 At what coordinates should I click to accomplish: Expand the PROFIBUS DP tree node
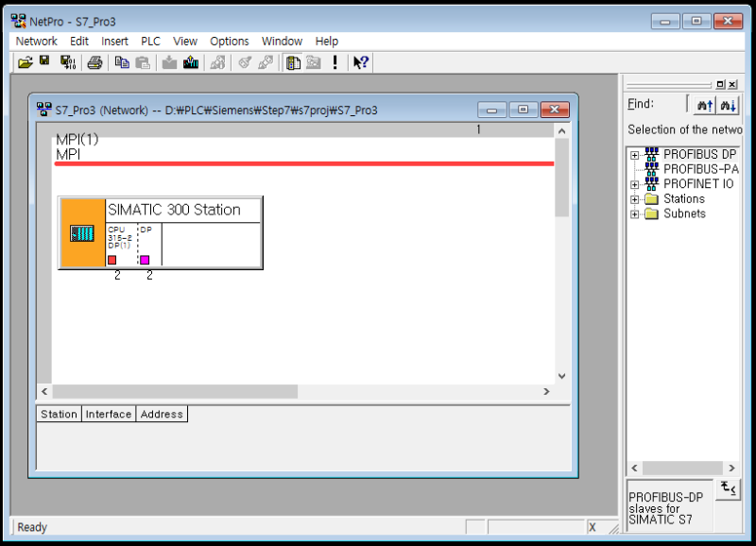[x=634, y=154]
